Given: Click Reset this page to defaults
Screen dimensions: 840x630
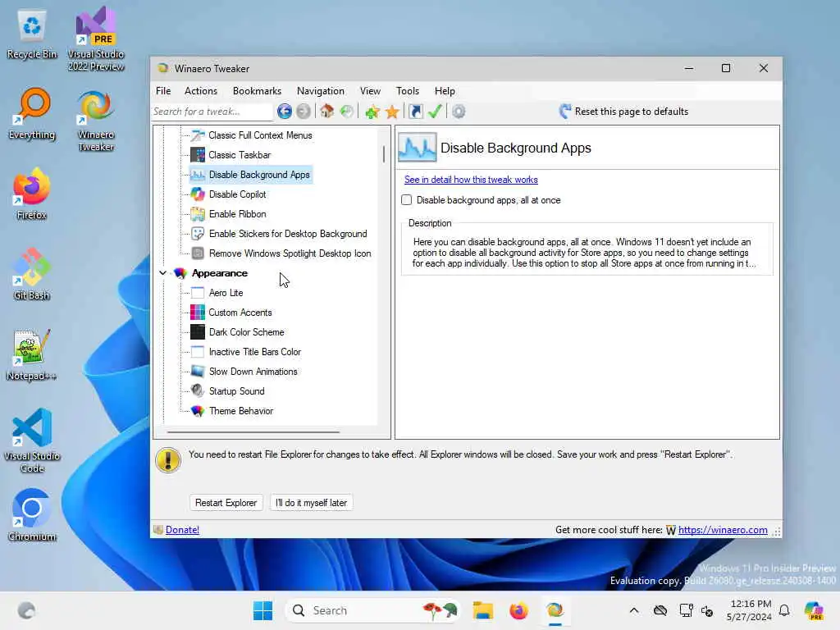Looking at the screenshot, I should 623,112.
